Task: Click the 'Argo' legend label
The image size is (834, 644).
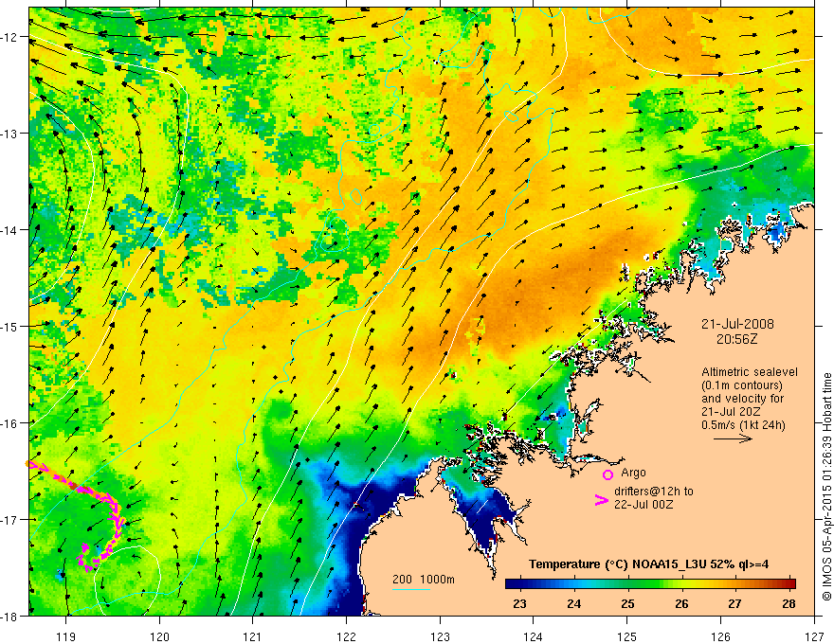Action: pos(633,473)
